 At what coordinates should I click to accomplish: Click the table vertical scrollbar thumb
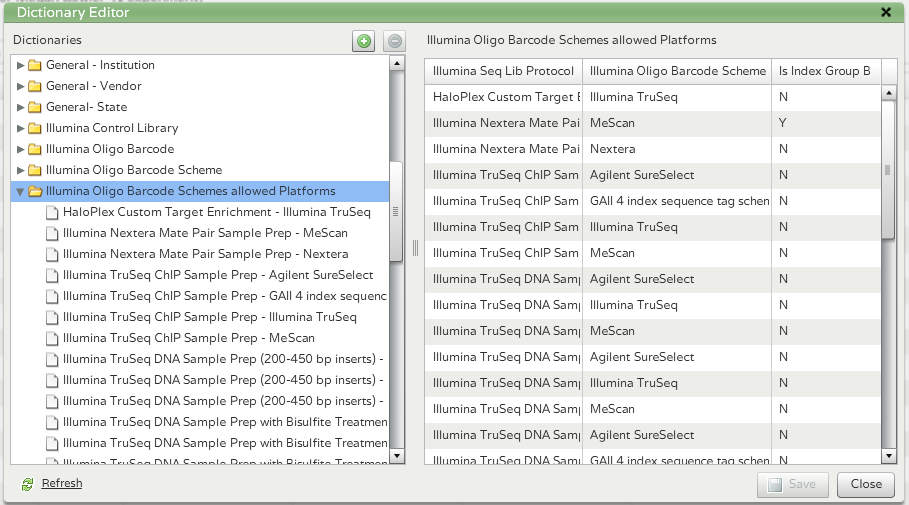click(x=888, y=169)
